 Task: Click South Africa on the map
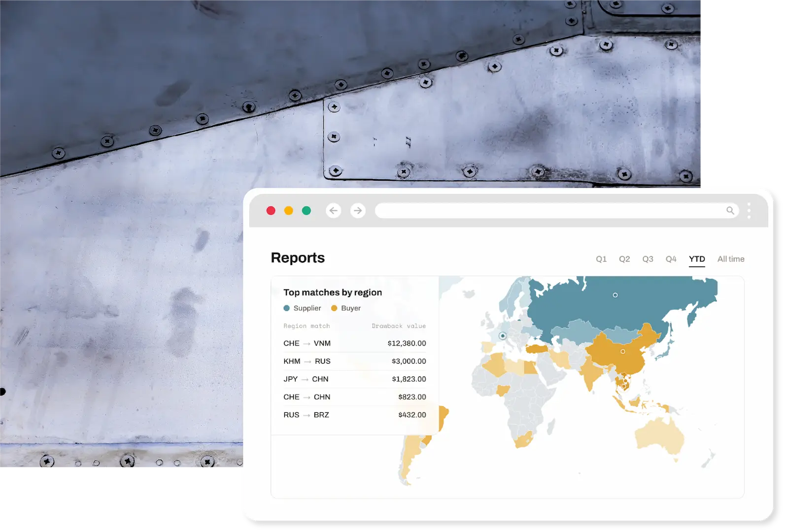(523, 439)
